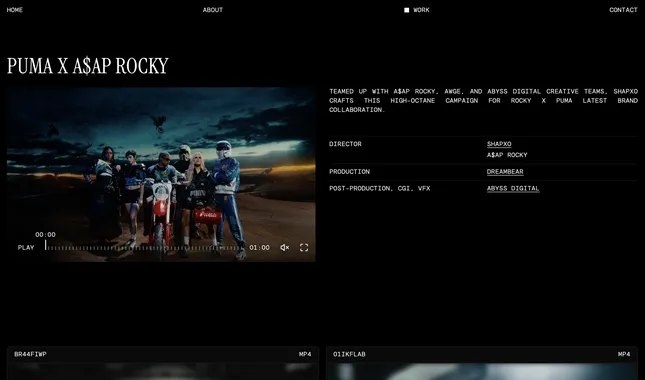
Task: Open the O1IKFLAB video card
Action: (482, 363)
